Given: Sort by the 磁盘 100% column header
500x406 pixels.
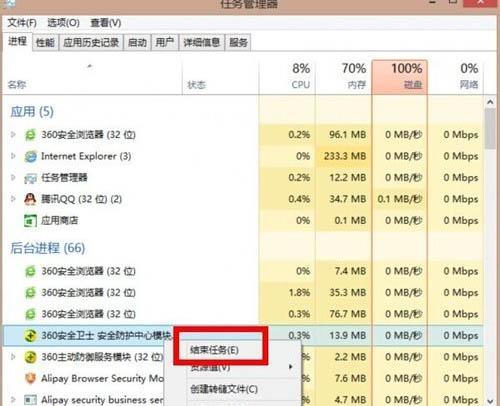Looking at the screenshot, I should click(x=400, y=77).
